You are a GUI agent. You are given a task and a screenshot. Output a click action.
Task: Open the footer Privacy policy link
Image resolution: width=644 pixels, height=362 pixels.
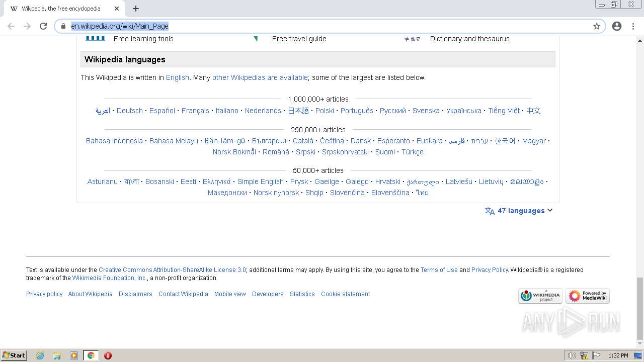[x=44, y=294]
